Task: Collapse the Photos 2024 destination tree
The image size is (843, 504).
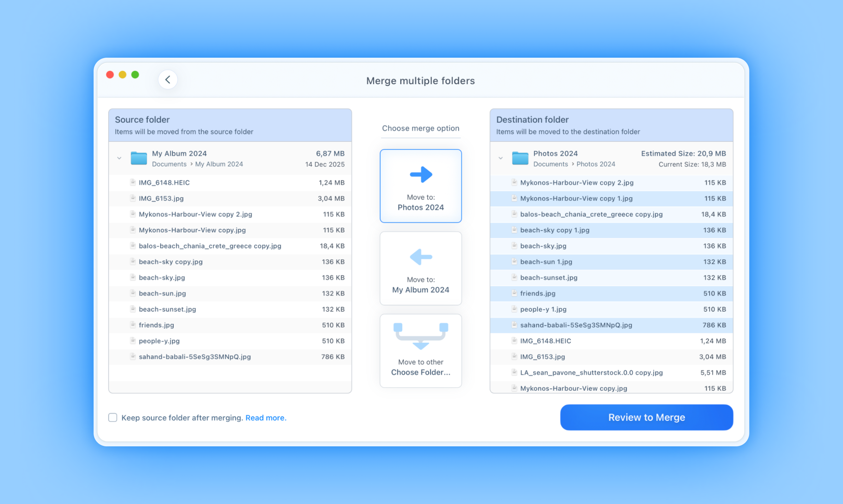Action: (500, 158)
